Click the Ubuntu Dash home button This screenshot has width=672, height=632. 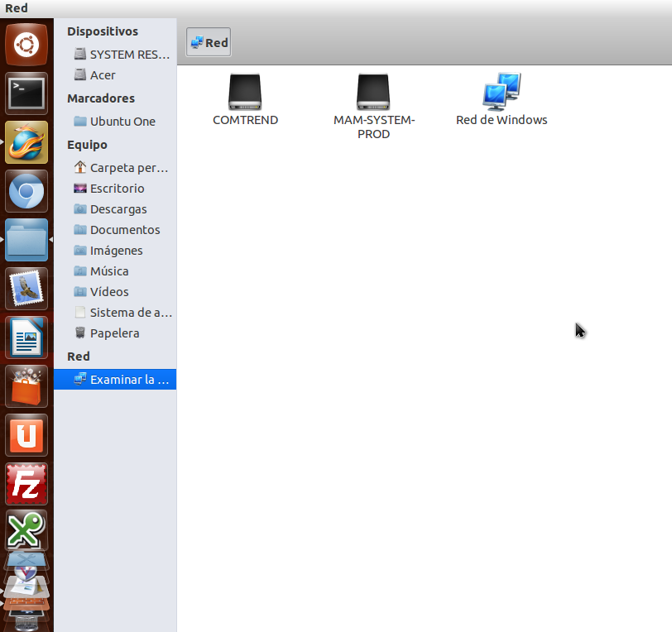pyautogui.click(x=26, y=45)
